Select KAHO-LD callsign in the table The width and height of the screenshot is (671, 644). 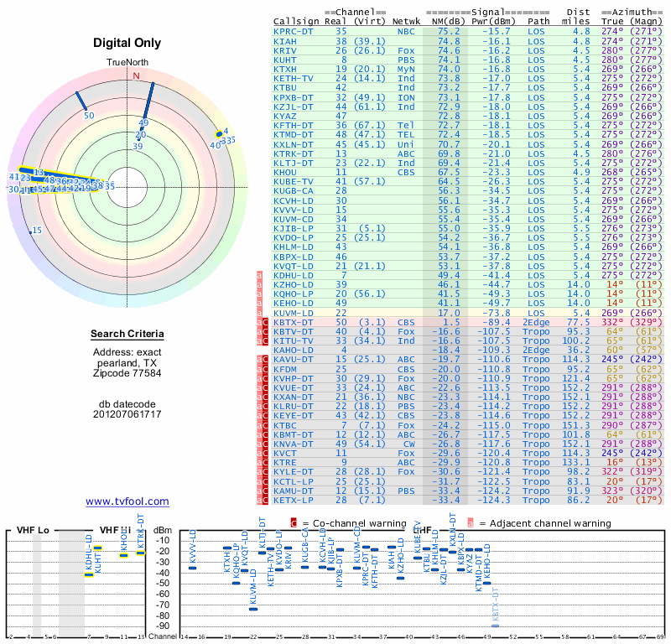click(x=293, y=350)
